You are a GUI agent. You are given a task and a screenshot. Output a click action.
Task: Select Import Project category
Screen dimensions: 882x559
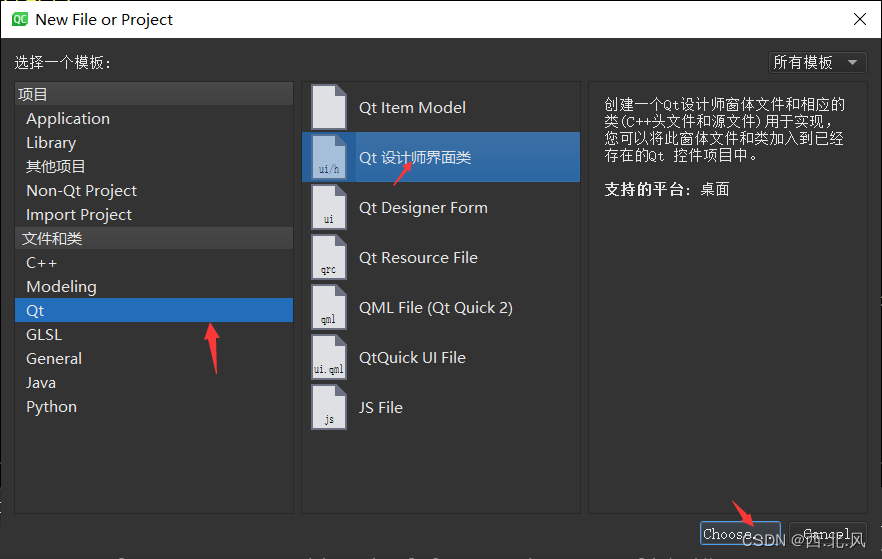coord(154,215)
